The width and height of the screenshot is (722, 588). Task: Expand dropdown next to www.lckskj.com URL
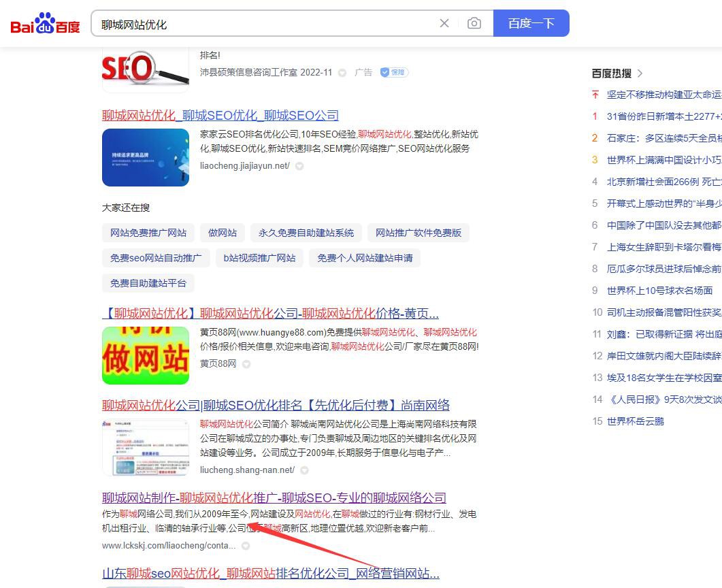(246, 546)
